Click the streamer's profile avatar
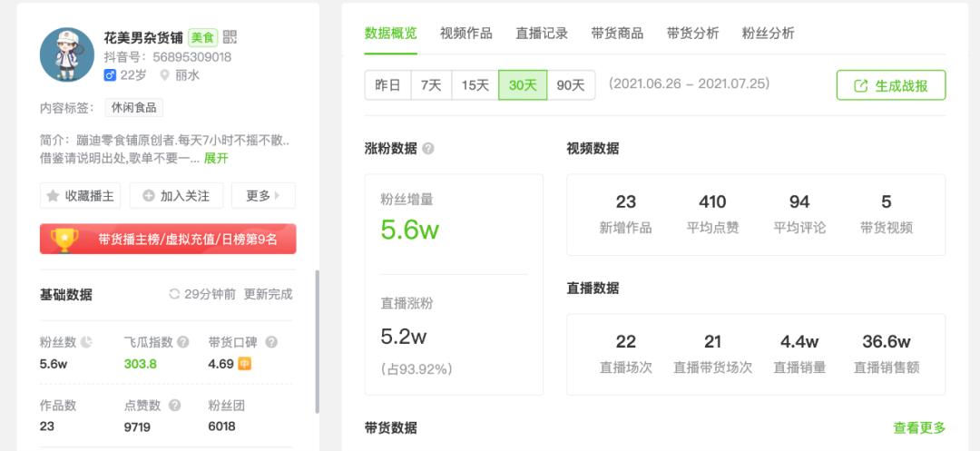980x451 pixels. (67, 54)
